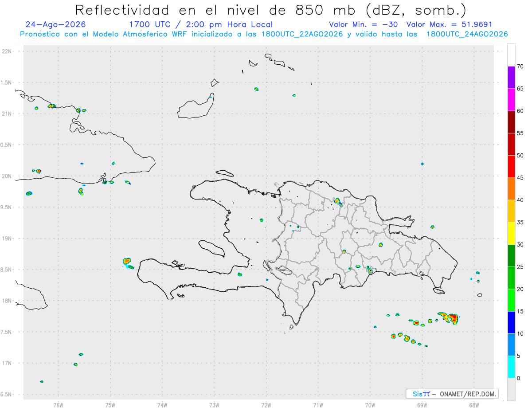Click the '74W' longitude label
Viewport: 532px width, 411px height.
162,404
